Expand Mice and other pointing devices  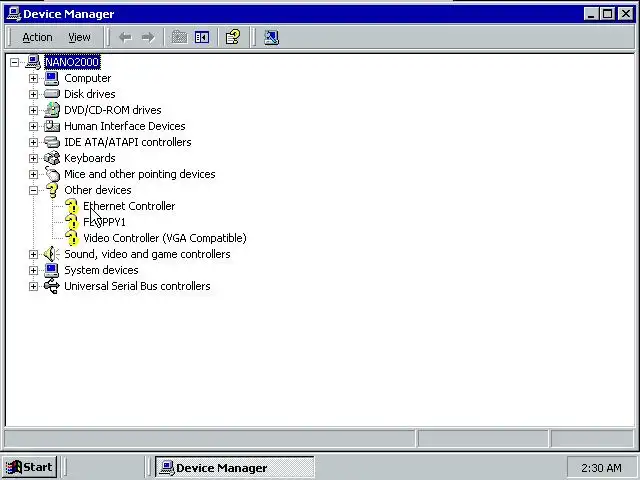[33, 174]
